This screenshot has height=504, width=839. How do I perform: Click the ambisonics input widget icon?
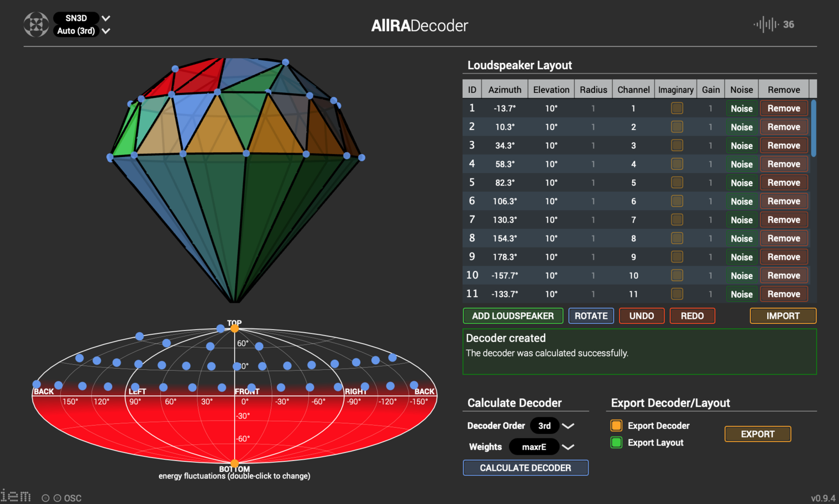[36, 25]
